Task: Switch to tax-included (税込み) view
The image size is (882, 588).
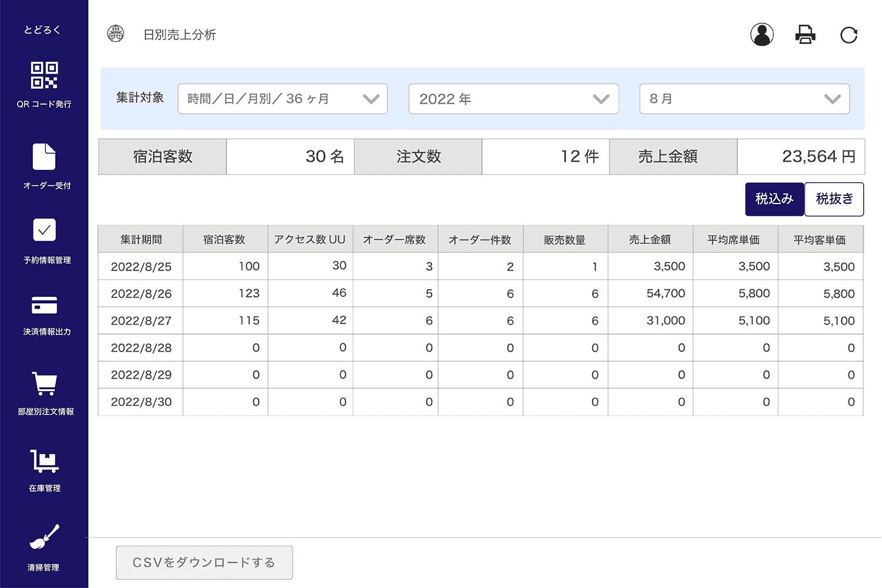Action: tap(774, 199)
